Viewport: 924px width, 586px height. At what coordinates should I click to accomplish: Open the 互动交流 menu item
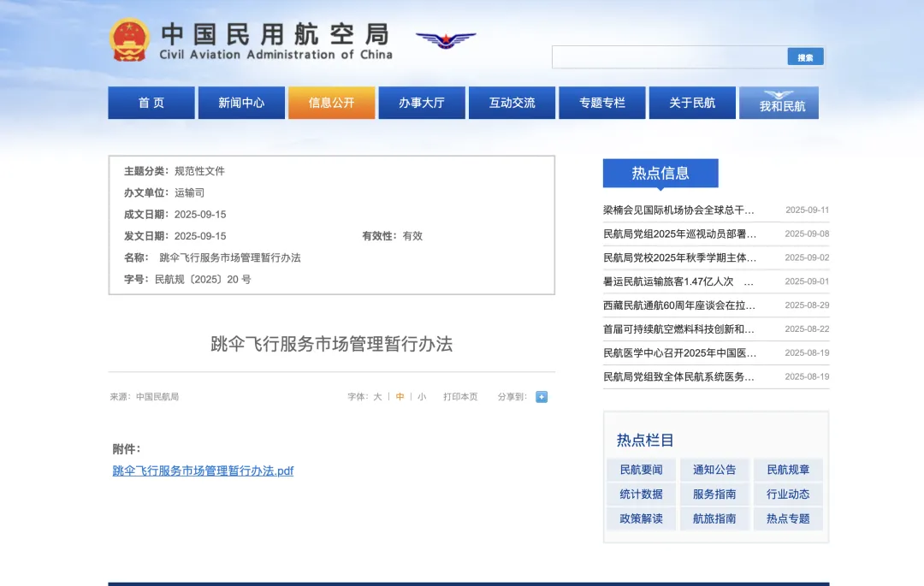tap(512, 102)
